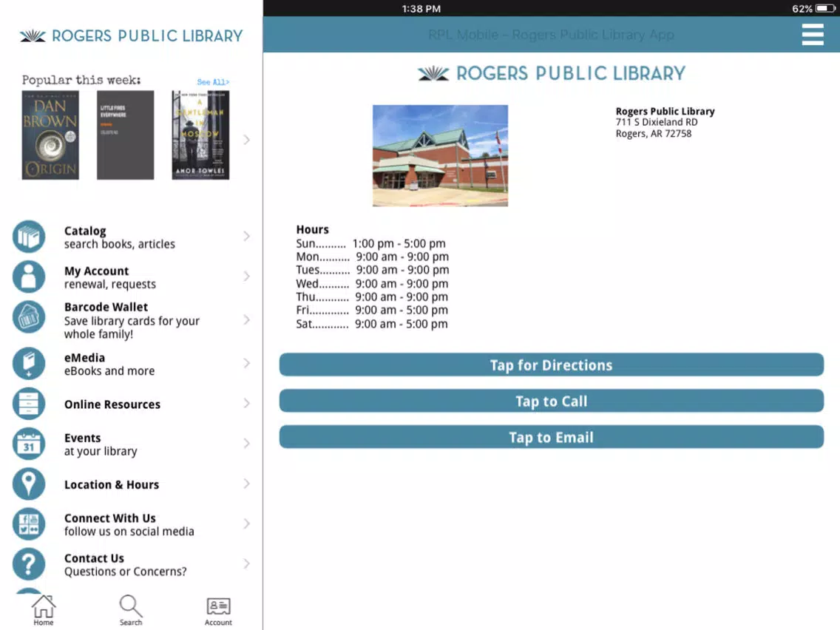
Task: Go to the Home tab
Action: pos(44,610)
